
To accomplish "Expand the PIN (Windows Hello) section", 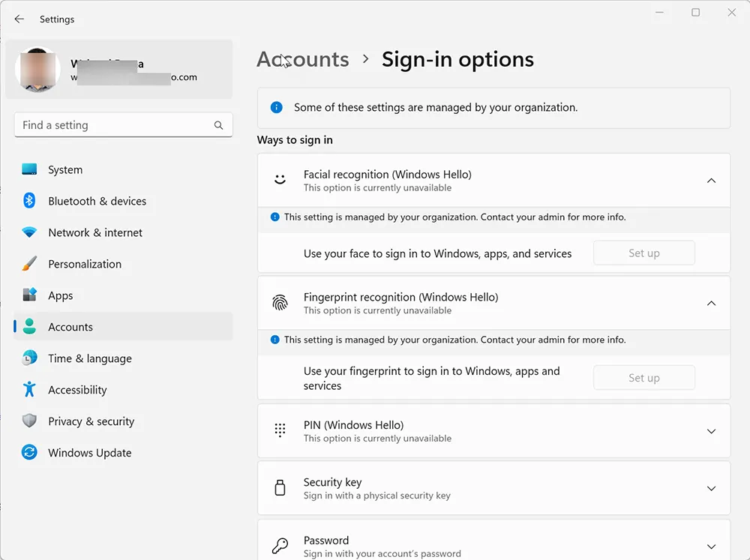I will pyautogui.click(x=711, y=430).
